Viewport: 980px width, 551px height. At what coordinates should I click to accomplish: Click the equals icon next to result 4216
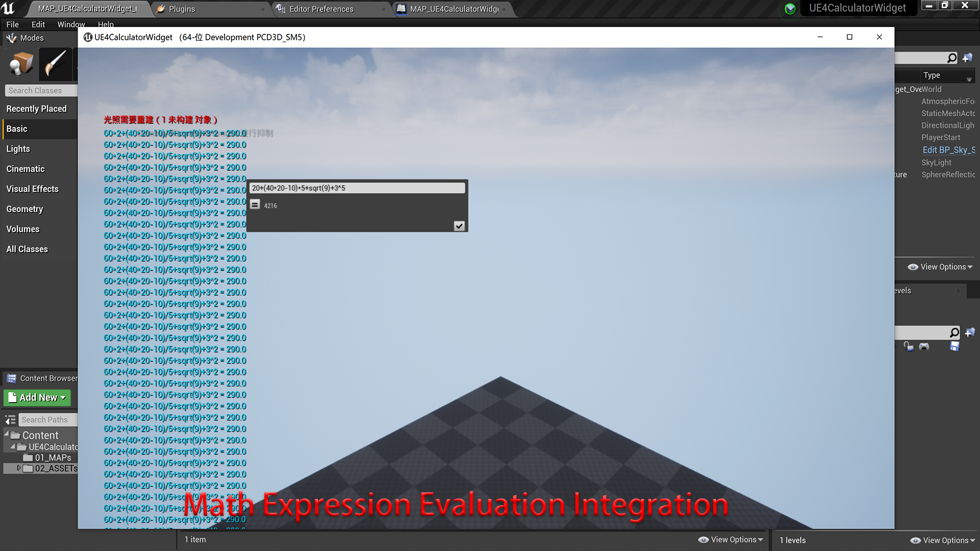pos(254,205)
